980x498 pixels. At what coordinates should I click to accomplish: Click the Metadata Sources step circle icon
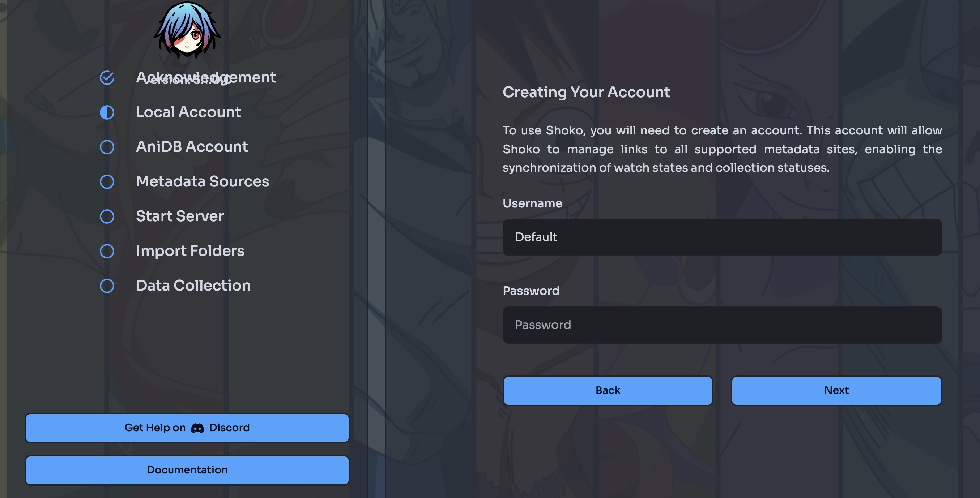(107, 181)
